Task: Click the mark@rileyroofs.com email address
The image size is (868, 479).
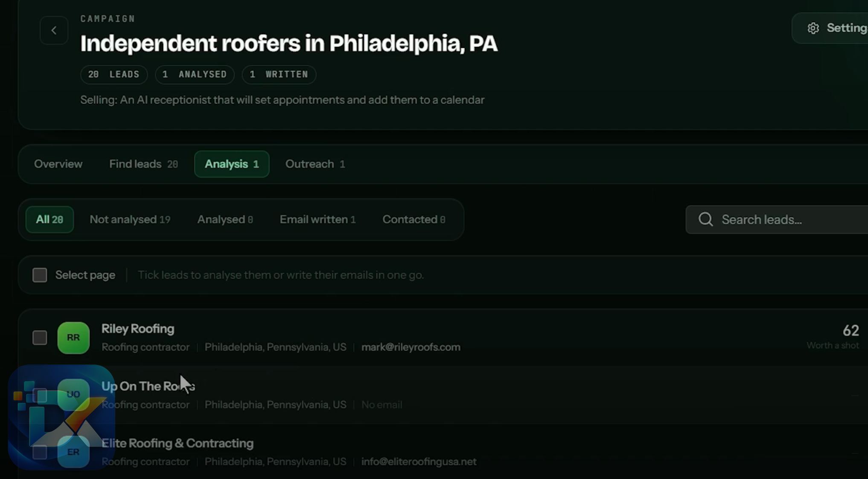Action: tap(411, 347)
